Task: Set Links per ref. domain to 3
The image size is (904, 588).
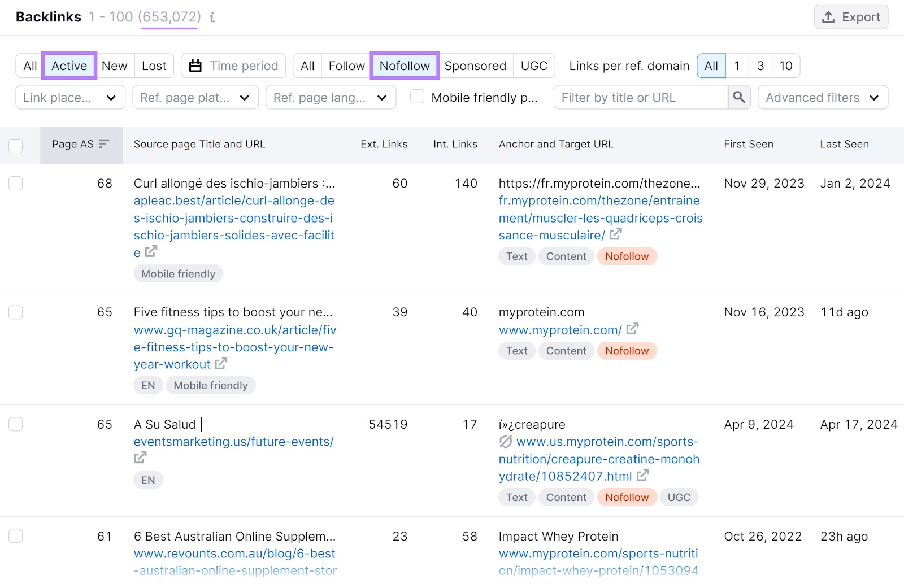Action: (x=760, y=66)
